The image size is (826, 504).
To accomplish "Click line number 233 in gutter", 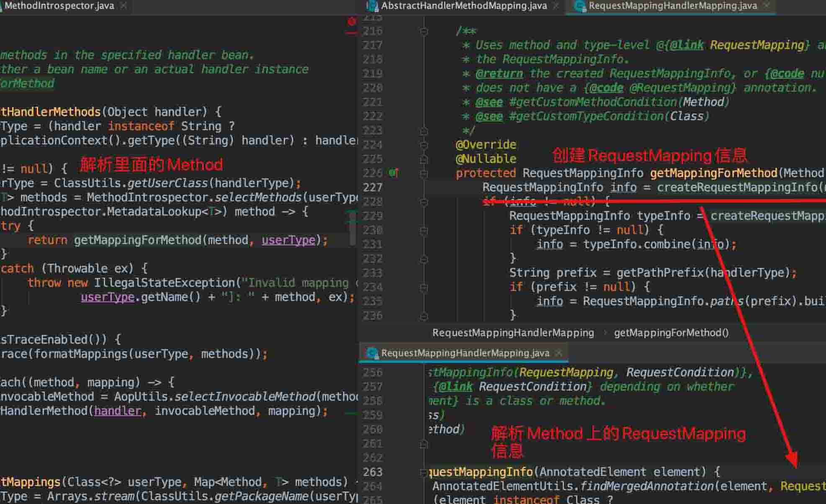I will tap(373, 273).
